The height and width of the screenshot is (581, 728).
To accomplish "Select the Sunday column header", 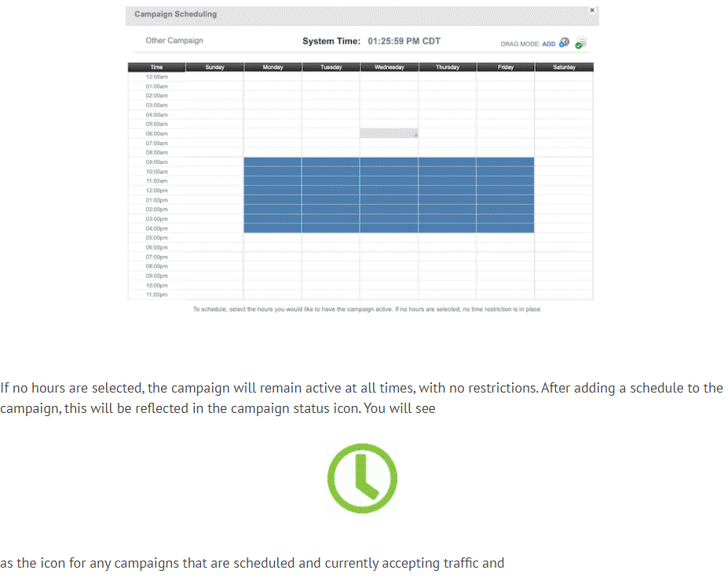I will click(214, 68).
